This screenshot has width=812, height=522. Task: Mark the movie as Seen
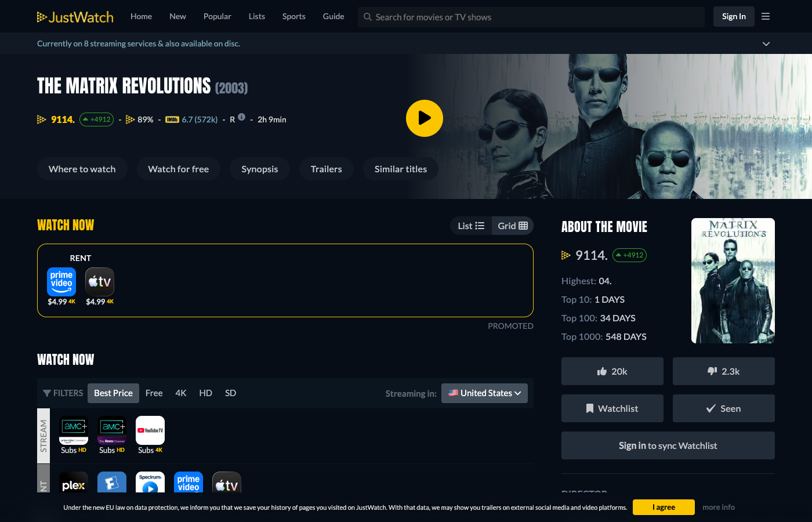pos(723,408)
